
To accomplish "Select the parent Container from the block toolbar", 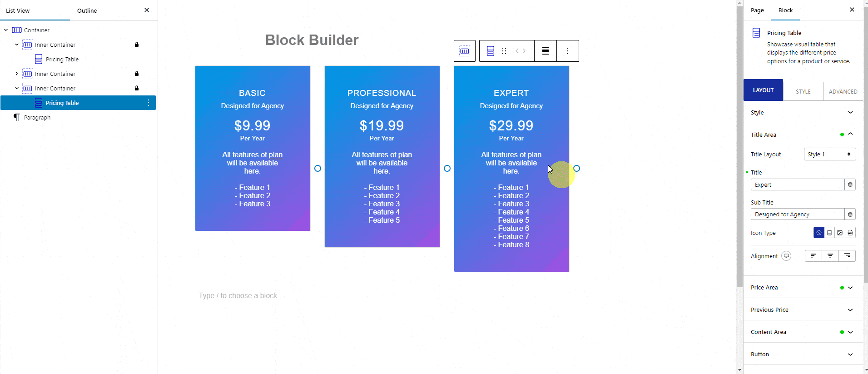I will click(x=465, y=50).
